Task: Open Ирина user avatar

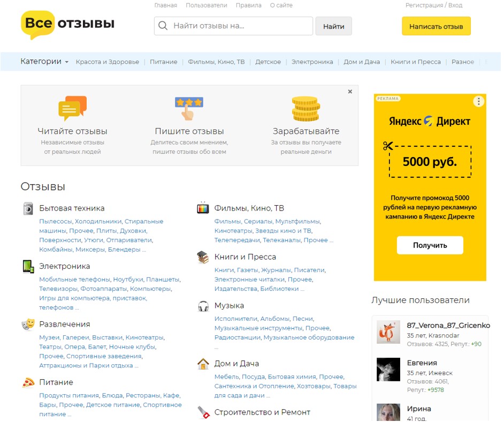Action: 388,412
